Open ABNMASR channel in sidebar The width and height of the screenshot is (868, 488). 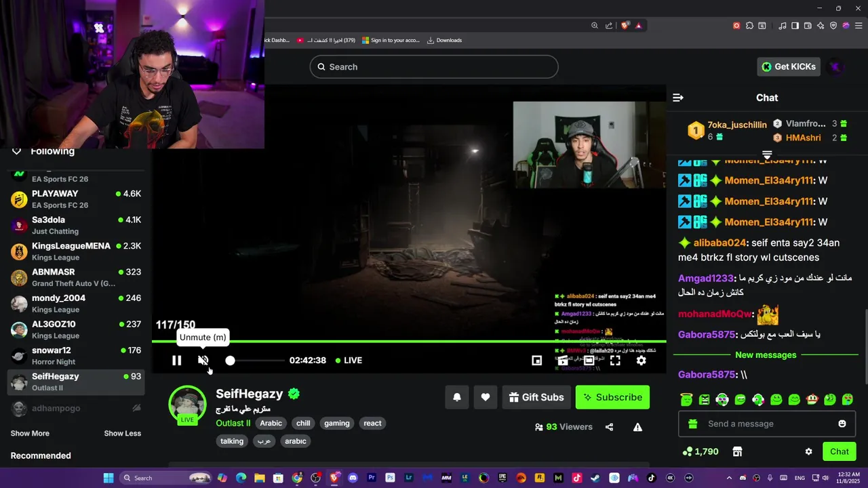point(76,278)
